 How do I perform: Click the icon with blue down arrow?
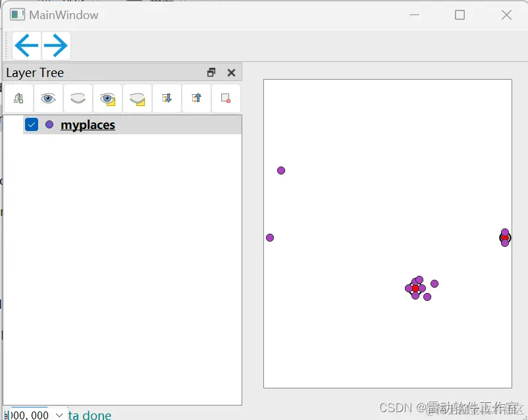167,98
